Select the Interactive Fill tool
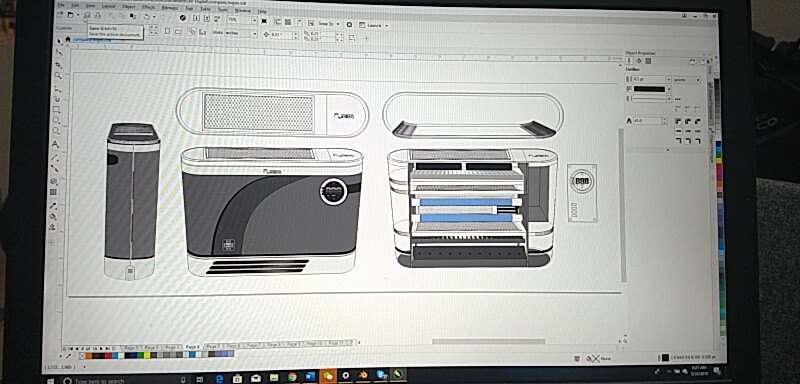The image size is (800, 384). [x=53, y=217]
